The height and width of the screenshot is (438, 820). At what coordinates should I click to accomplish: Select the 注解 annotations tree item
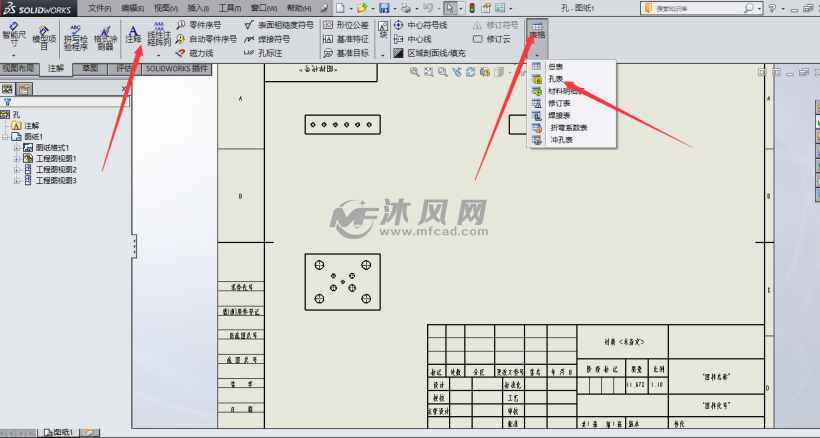25,125
